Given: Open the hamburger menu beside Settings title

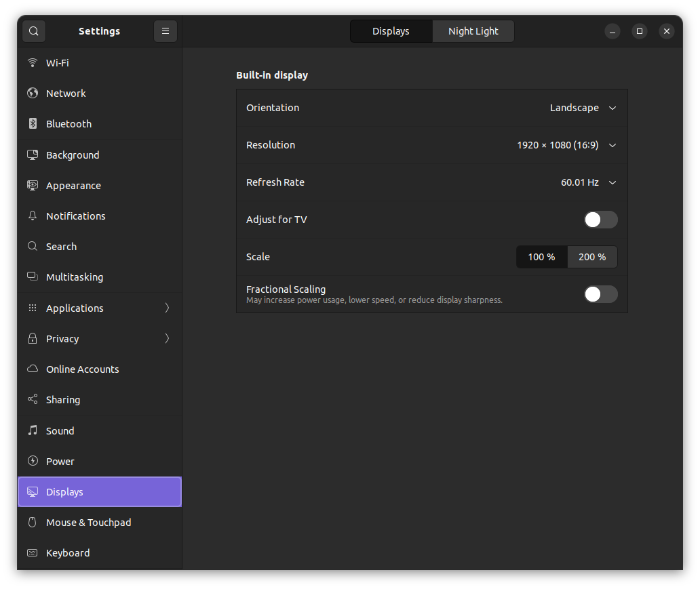Looking at the screenshot, I should pos(166,31).
